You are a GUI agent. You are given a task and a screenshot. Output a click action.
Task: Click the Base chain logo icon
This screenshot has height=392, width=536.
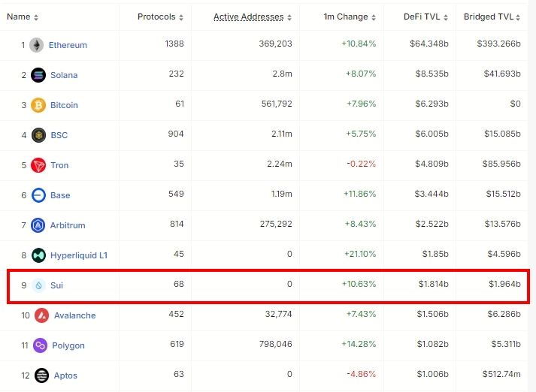(38, 195)
